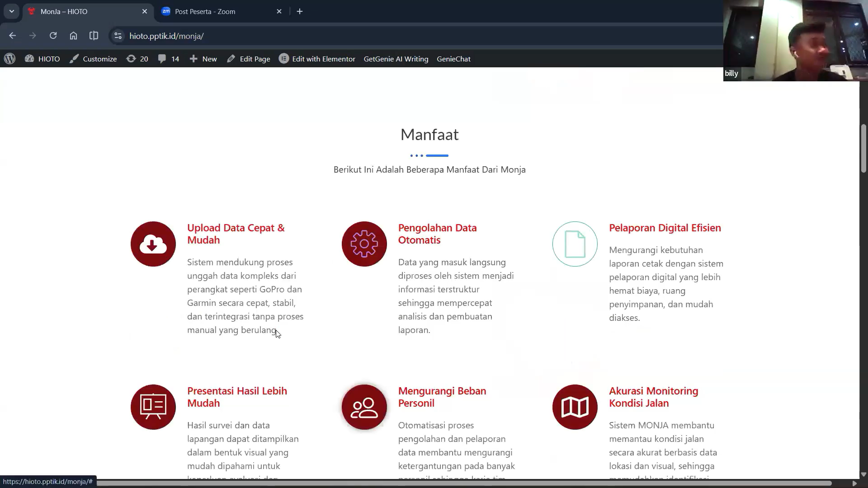The width and height of the screenshot is (868, 488).
Task: Click the people icon for Mengurangi Beban Personil
Action: point(364,407)
